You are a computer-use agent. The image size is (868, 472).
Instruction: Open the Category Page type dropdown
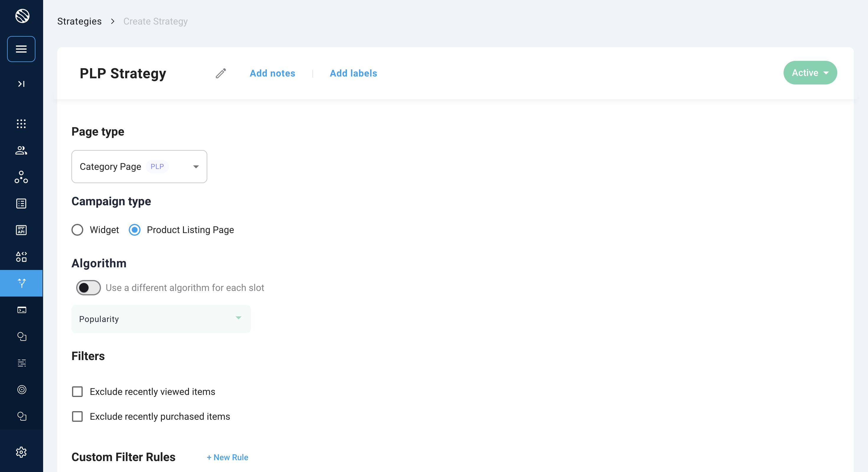(x=139, y=167)
